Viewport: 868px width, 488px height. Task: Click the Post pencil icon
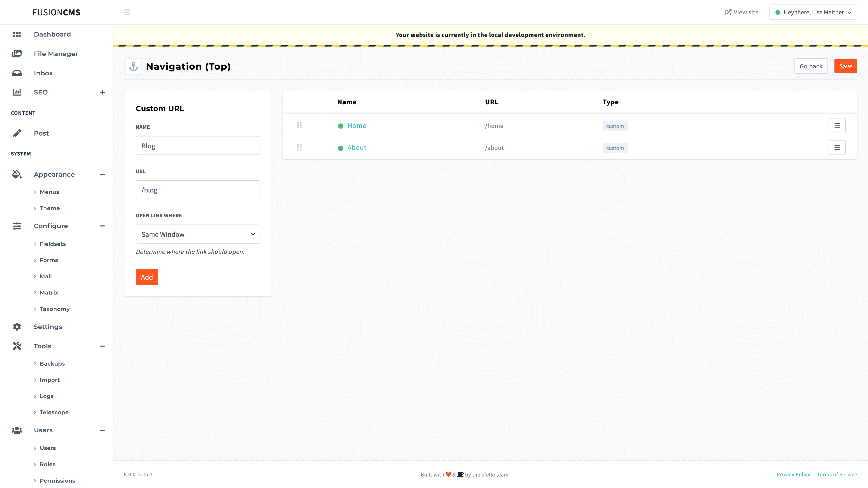(17, 133)
